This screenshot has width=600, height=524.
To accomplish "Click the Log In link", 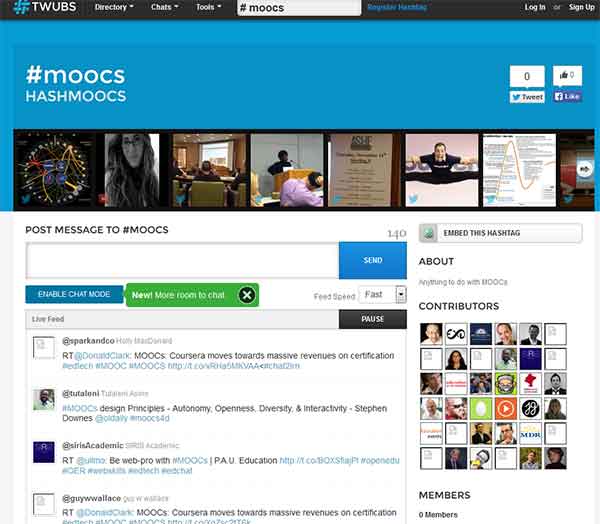I will point(535,7).
